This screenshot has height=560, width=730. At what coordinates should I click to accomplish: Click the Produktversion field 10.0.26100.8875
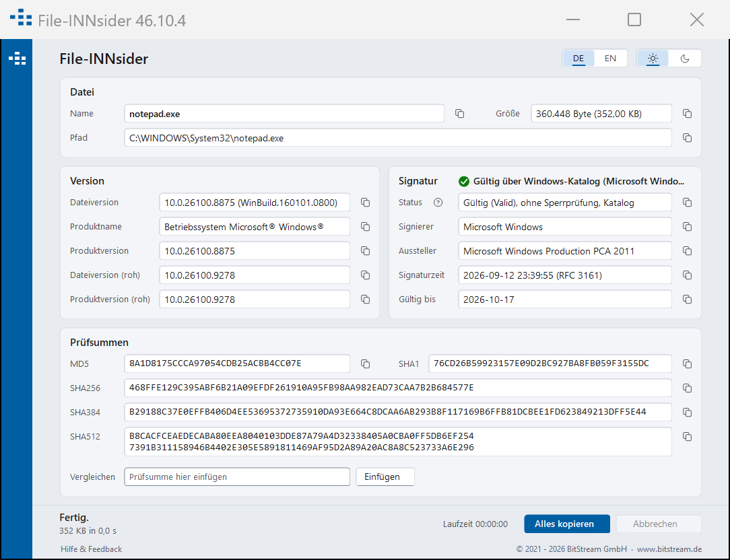pyautogui.click(x=255, y=251)
